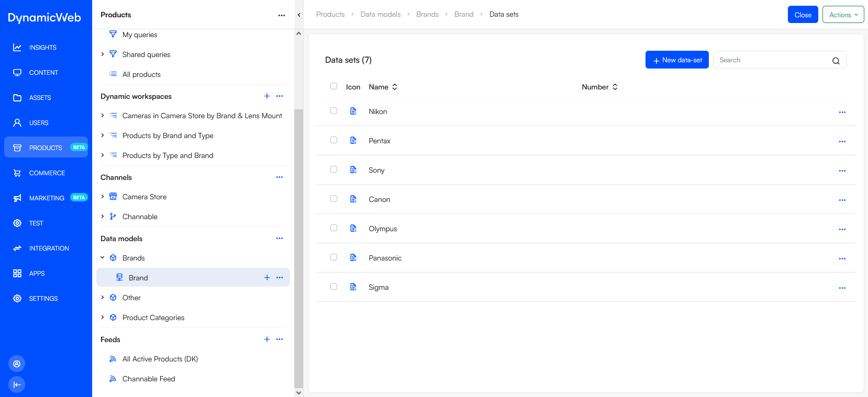Go to Products navigation item

[46, 148]
